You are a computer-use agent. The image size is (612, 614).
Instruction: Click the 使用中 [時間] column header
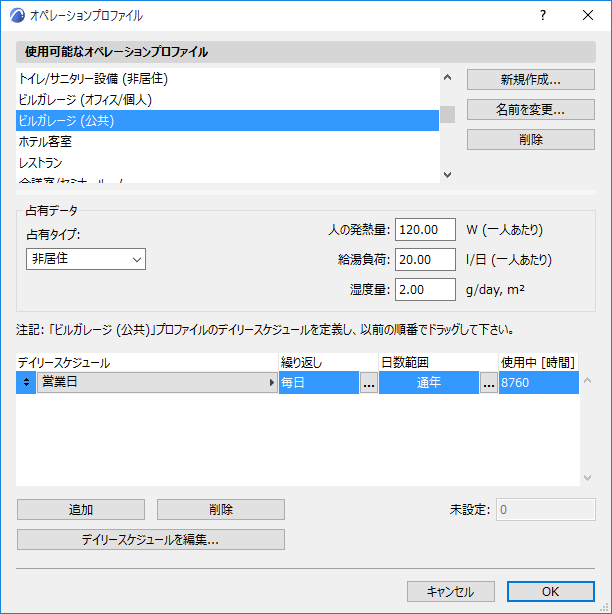coord(539,363)
